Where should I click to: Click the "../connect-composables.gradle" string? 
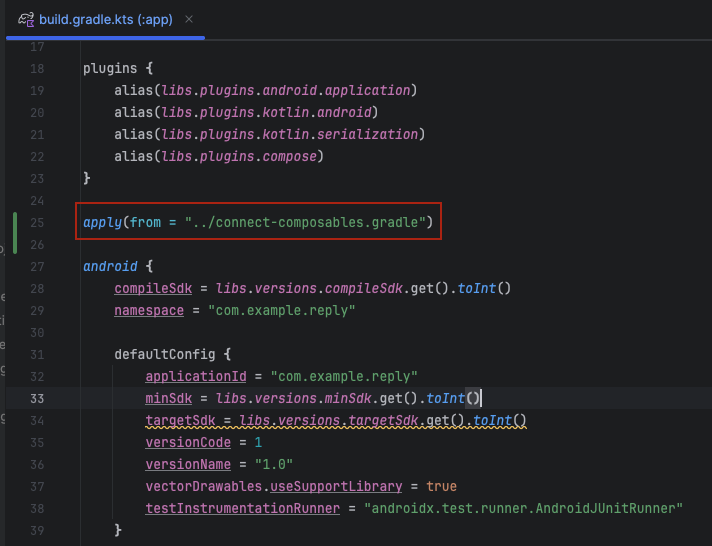click(x=305, y=223)
